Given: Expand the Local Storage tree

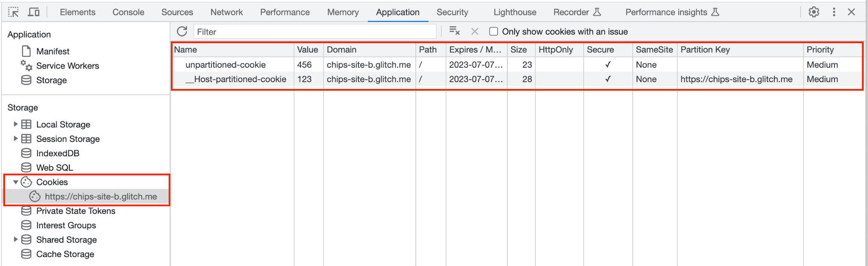Looking at the screenshot, I should [x=16, y=125].
